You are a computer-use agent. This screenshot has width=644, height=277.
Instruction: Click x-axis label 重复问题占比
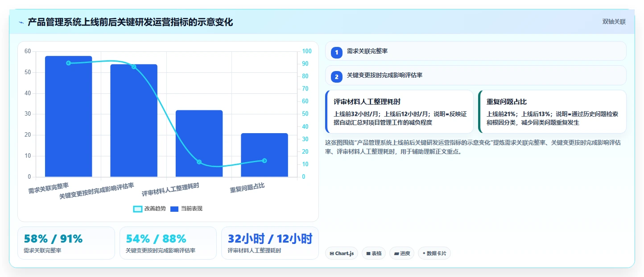point(248,188)
